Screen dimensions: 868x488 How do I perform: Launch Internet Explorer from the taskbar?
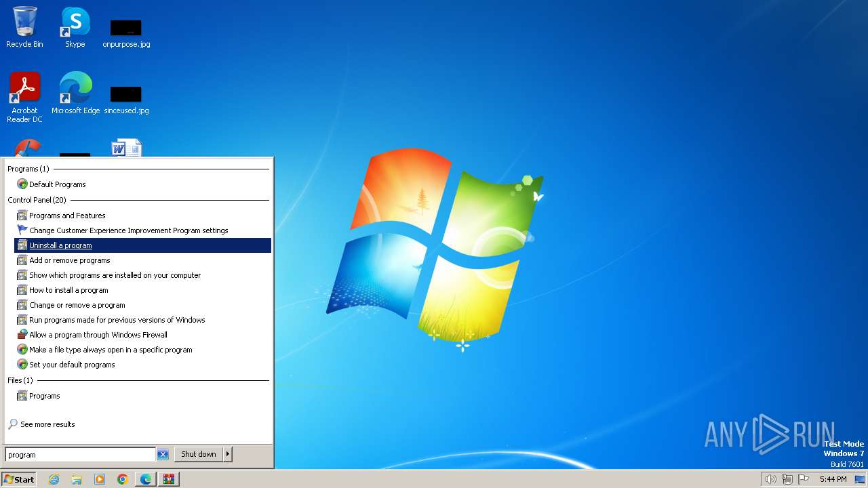(54, 479)
